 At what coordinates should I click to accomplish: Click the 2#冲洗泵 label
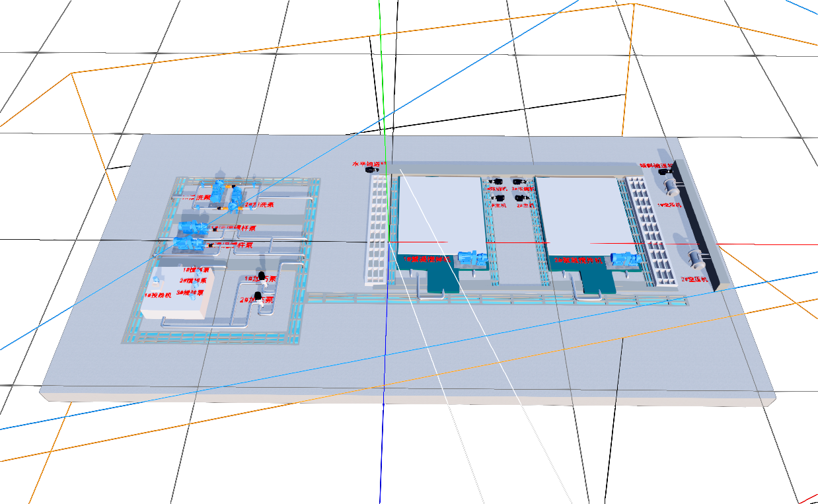tap(260, 205)
